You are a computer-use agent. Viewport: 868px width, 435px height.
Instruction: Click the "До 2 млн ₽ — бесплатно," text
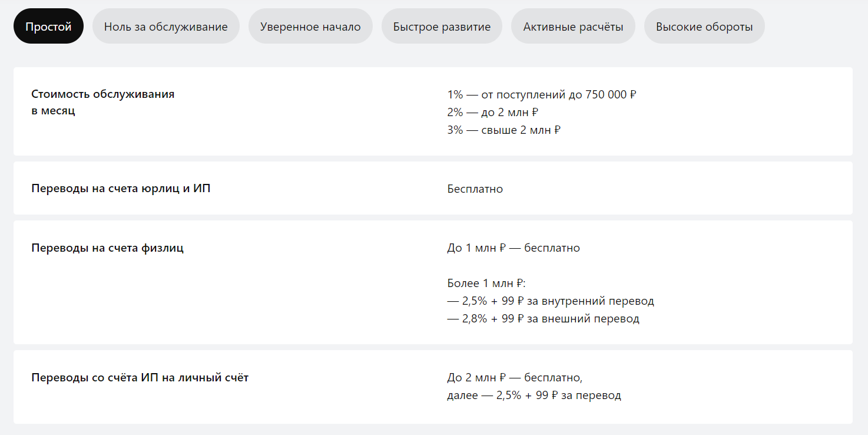pos(515,377)
